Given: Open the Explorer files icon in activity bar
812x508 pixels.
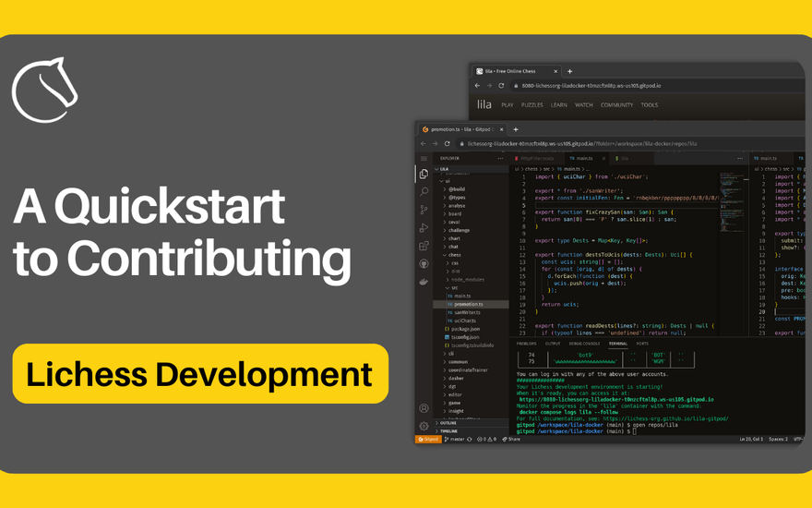Looking at the screenshot, I should pyautogui.click(x=424, y=175).
